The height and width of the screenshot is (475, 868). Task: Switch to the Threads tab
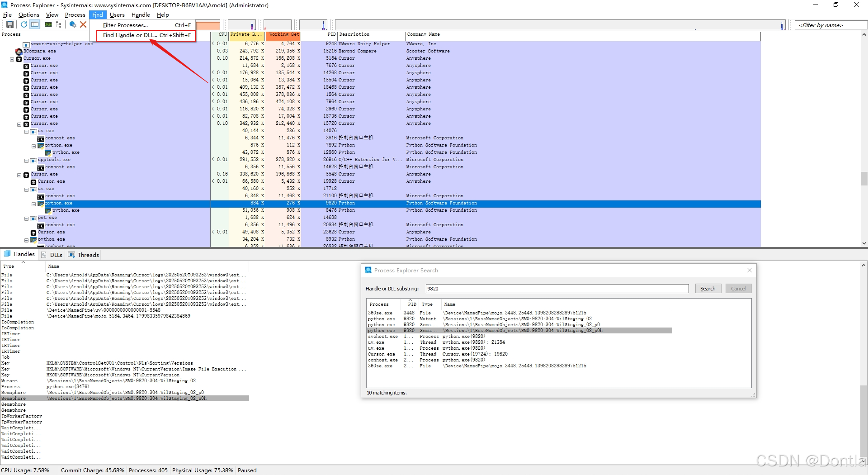point(84,255)
